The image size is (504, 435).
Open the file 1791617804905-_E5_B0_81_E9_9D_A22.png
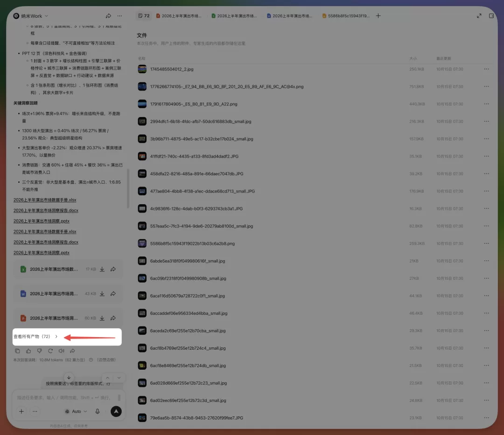(x=194, y=104)
